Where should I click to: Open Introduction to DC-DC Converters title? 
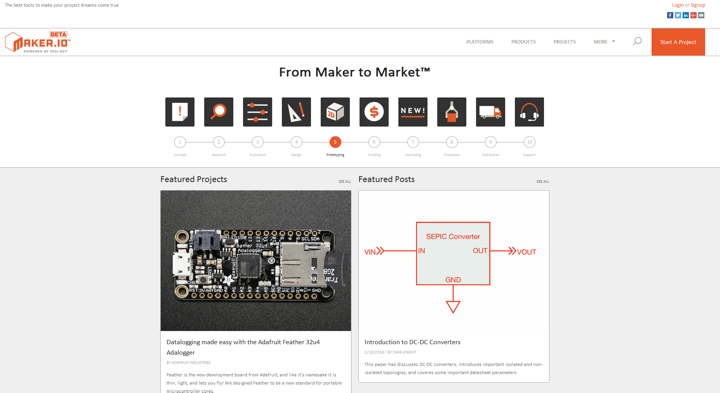[412, 342]
